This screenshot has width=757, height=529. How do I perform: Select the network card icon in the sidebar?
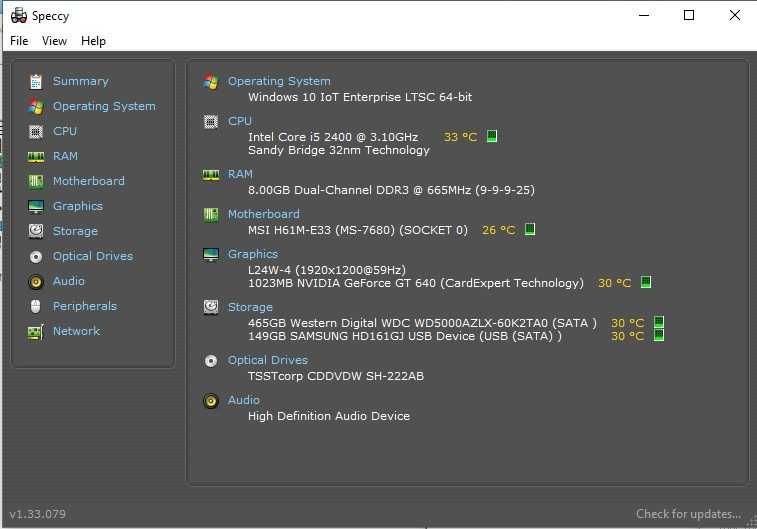tap(36, 332)
